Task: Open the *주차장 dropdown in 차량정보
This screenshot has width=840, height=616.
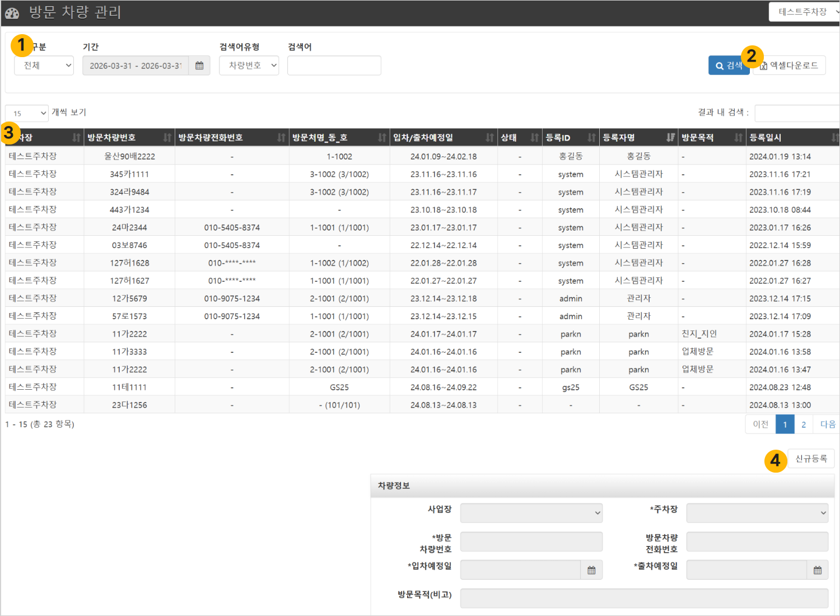Action: [x=757, y=513]
